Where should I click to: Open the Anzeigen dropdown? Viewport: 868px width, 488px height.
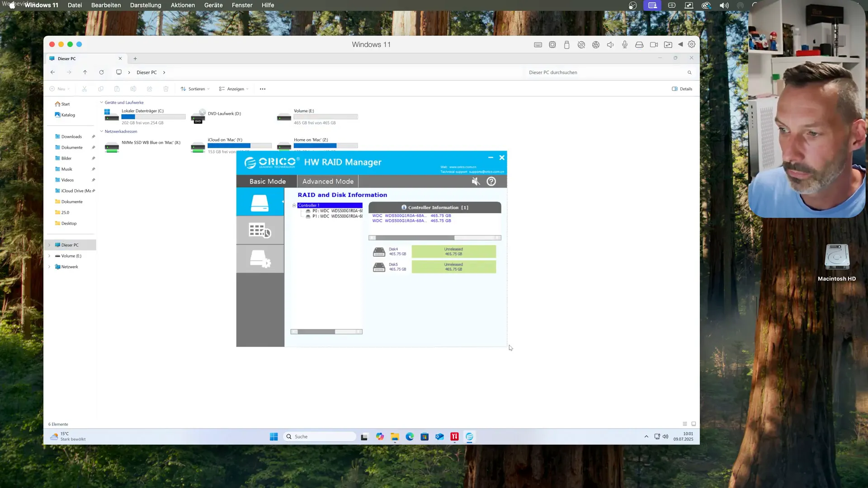coord(234,89)
